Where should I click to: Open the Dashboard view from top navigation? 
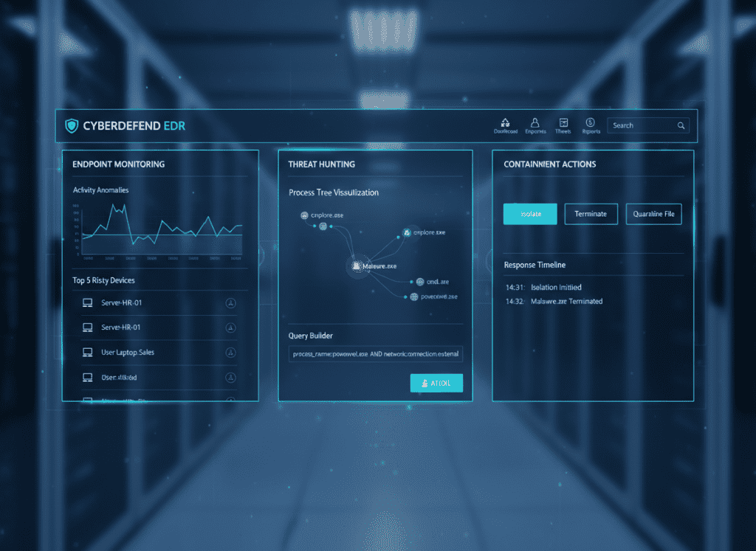pyautogui.click(x=505, y=125)
